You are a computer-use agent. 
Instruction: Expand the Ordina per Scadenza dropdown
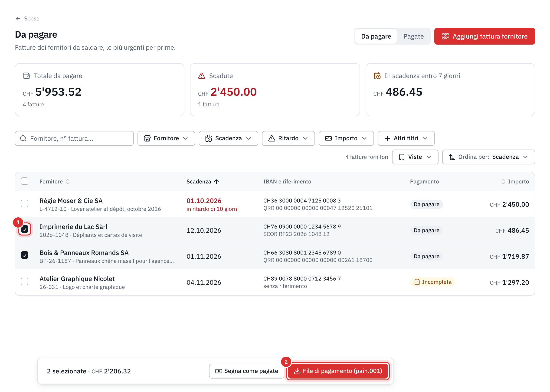point(488,157)
